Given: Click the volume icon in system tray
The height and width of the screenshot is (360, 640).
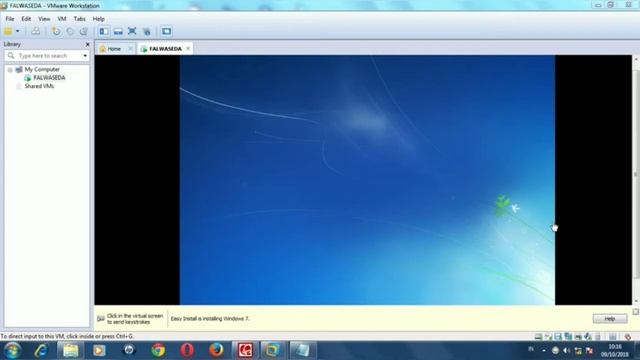Looking at the screenshot, I should click(566, 350).
